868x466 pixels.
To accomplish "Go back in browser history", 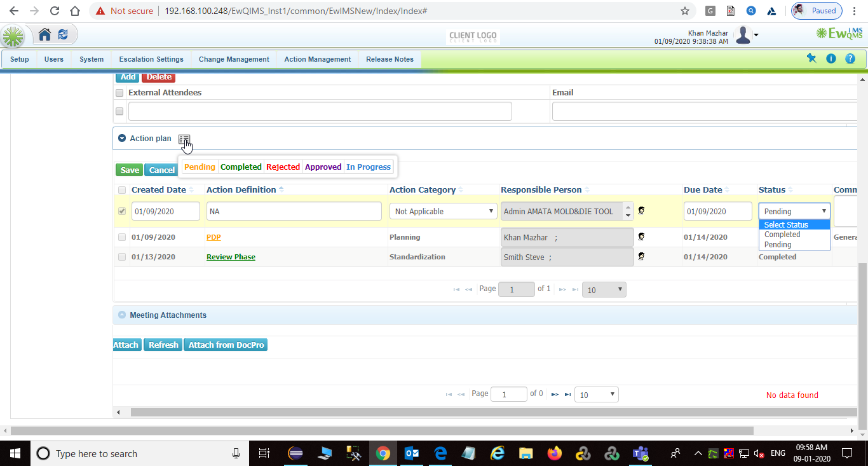I will [14, 11].
